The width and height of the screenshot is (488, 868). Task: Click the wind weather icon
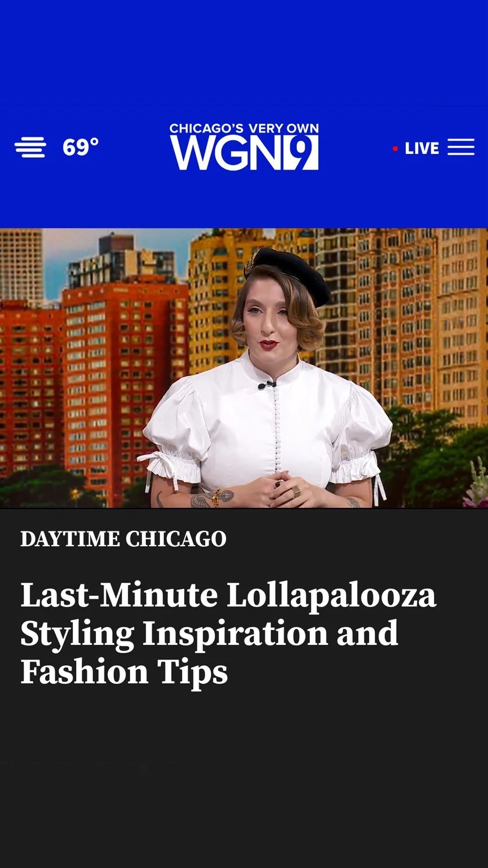pos(30,148)
